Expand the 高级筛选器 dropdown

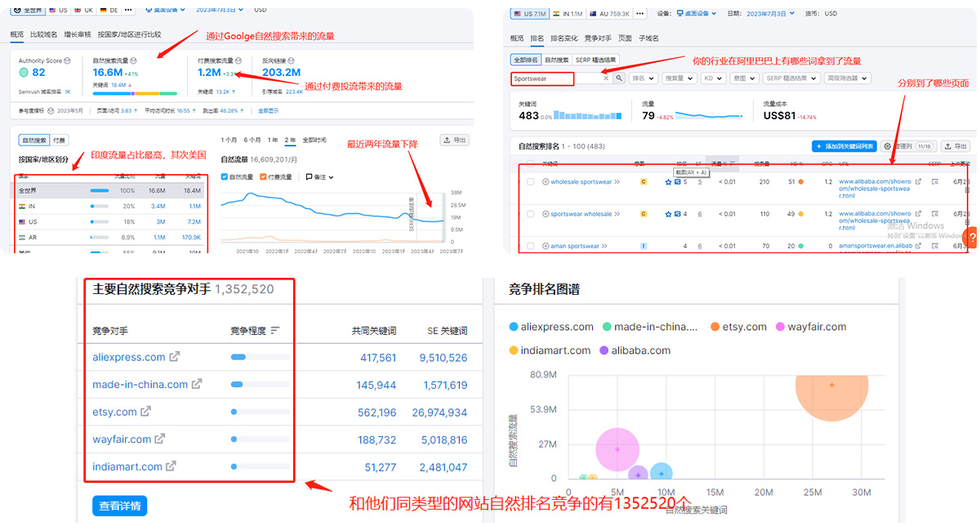[x=848, y=78]
